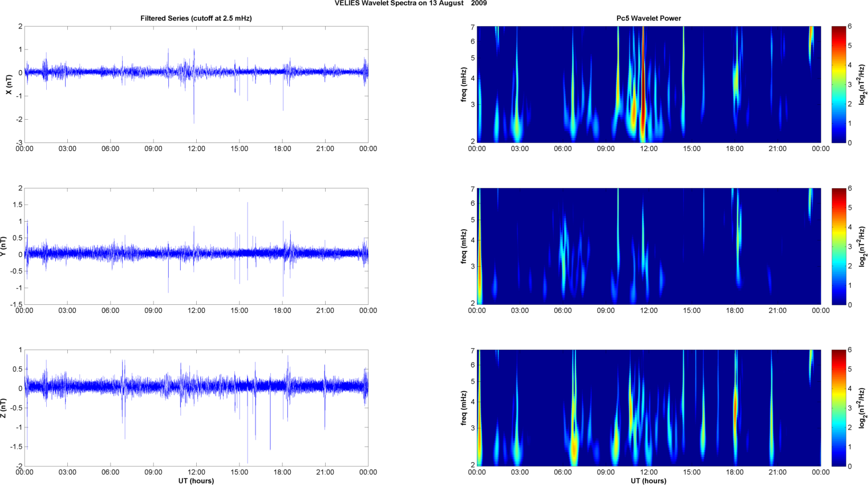Click the wavelet spectrogram in the X row
Viewport: 868px width, 485px height.
(x=648, y=84)
